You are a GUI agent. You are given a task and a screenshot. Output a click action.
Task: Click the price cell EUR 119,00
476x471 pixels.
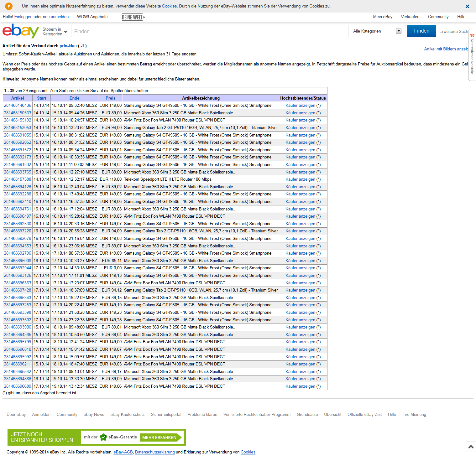click(111, 179)
